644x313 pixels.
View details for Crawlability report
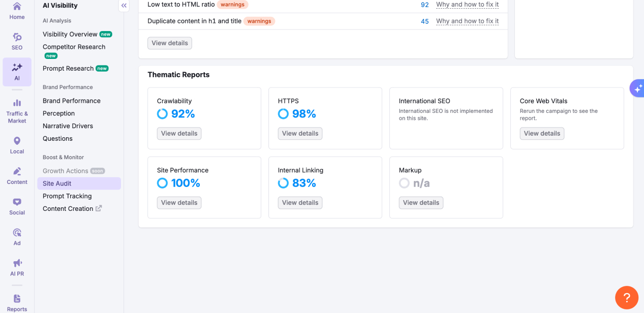[x=179, y=134]
